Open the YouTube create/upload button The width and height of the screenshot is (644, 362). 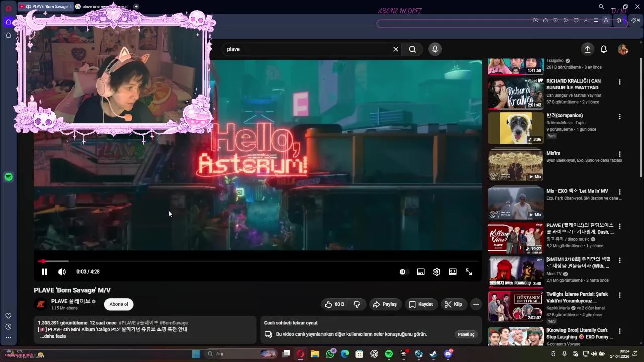click(x=587, y=49)
